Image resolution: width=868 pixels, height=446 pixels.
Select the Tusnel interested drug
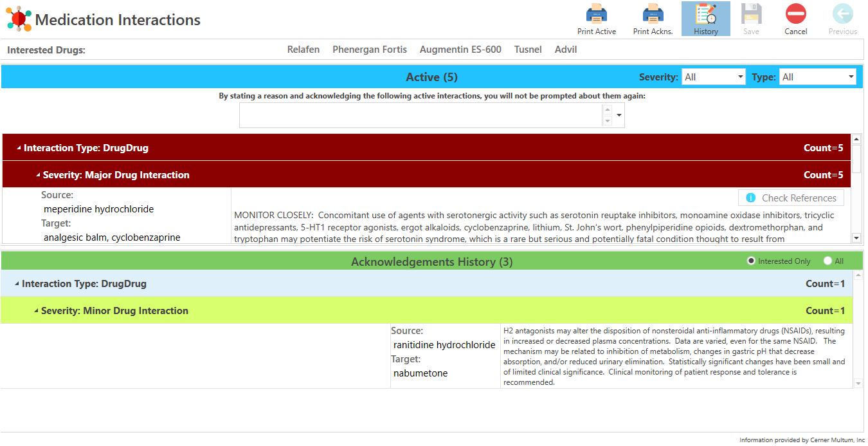[528, 50]
